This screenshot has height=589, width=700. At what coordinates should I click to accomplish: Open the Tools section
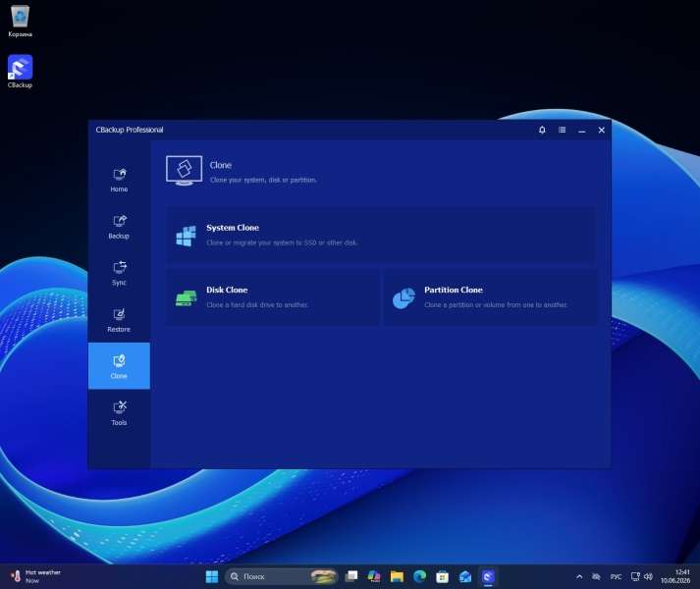[119, 413]
